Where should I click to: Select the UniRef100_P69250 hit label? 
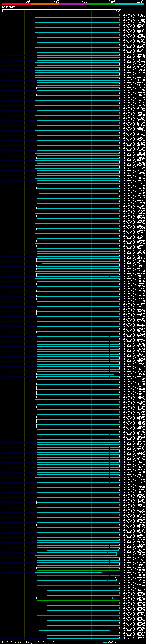(134, 93)
